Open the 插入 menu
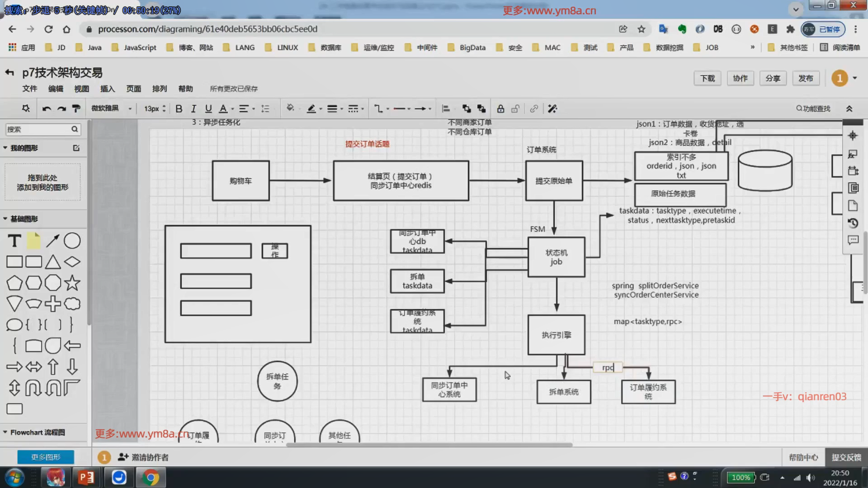 (108, 89)
